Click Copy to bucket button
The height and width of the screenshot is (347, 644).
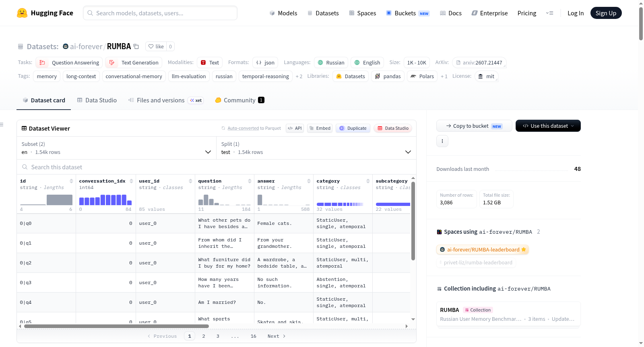pyautogui.click(x=474, y=126)
